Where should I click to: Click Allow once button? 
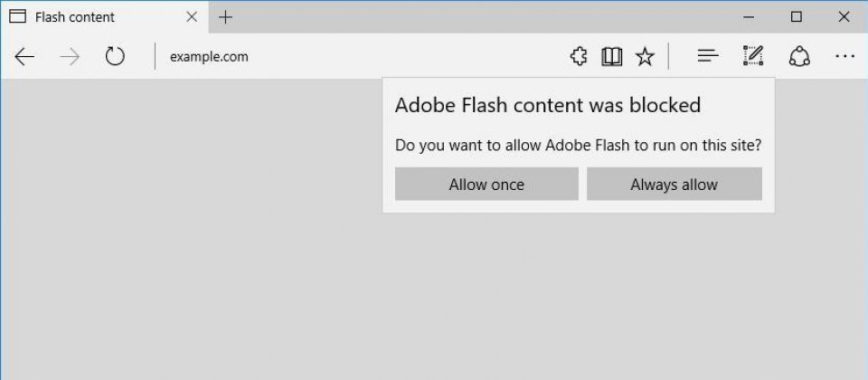coord(486,184)
